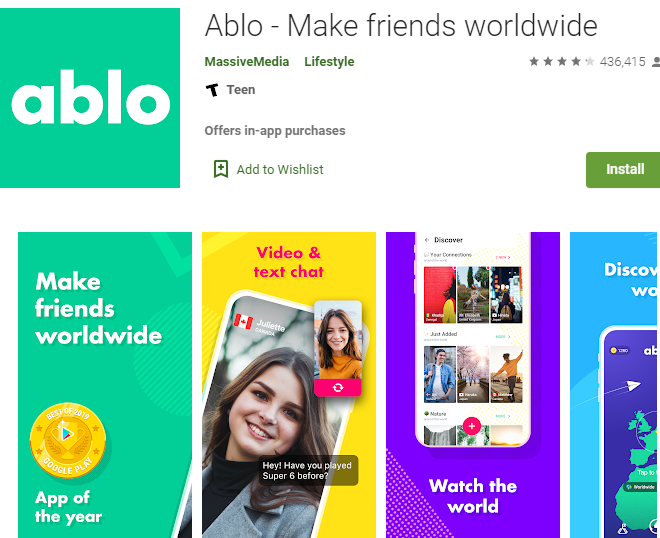660x538 pixels.
Task: Click the Ablo - Make friends worldwide title
Action: (x=401, y=26)
